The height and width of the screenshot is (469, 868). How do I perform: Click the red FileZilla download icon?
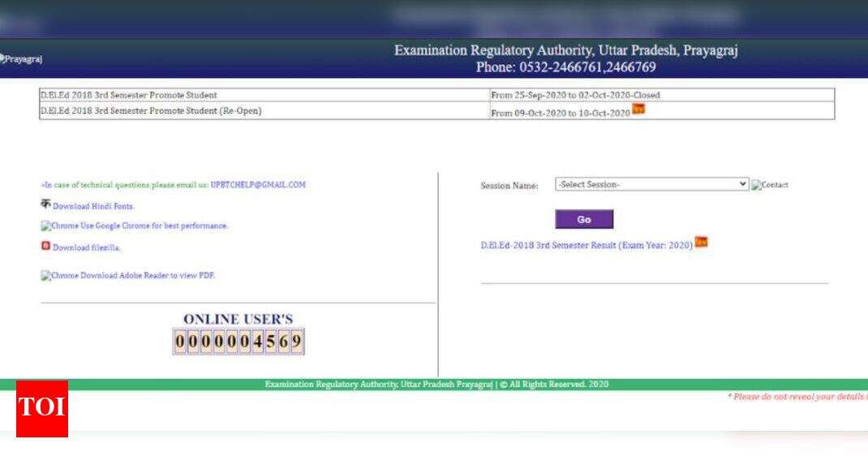[45, 247]
